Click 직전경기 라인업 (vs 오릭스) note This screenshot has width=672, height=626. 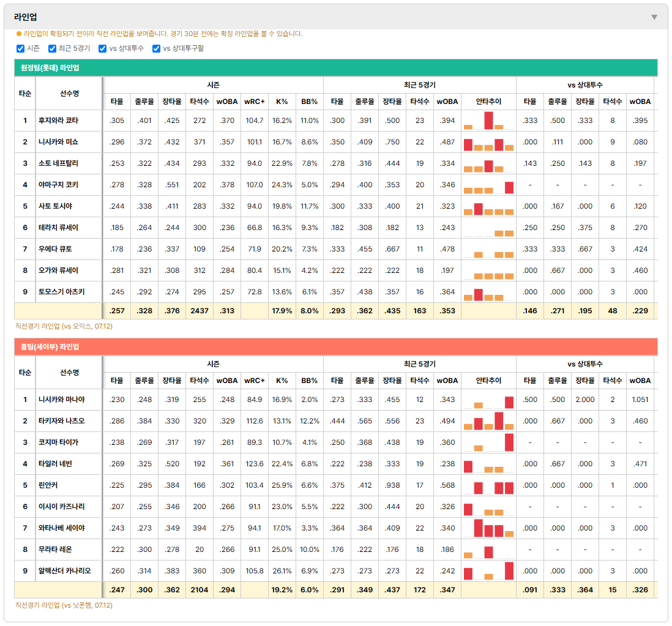coord(64,326)
